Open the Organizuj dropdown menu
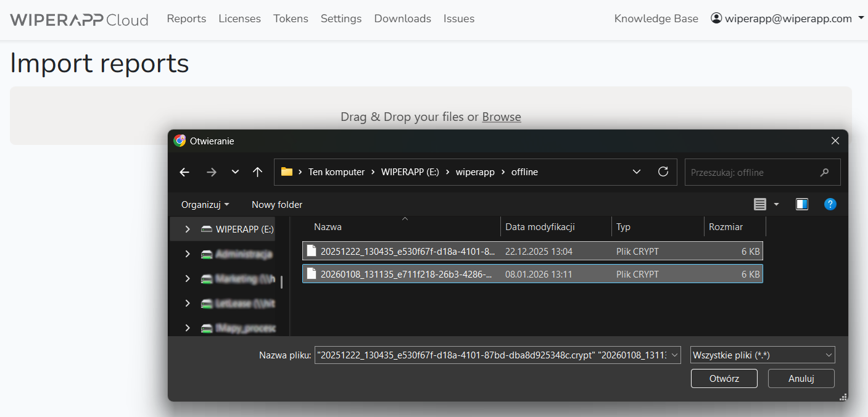This screenshot has width=868, height=417. pyautogui.click(x=205, y=204)
